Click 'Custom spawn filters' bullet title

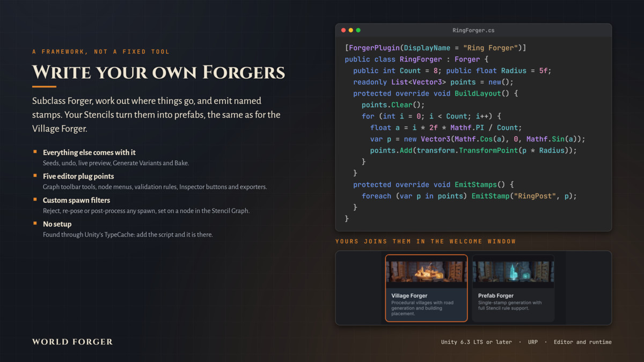[x=77, y=200]
